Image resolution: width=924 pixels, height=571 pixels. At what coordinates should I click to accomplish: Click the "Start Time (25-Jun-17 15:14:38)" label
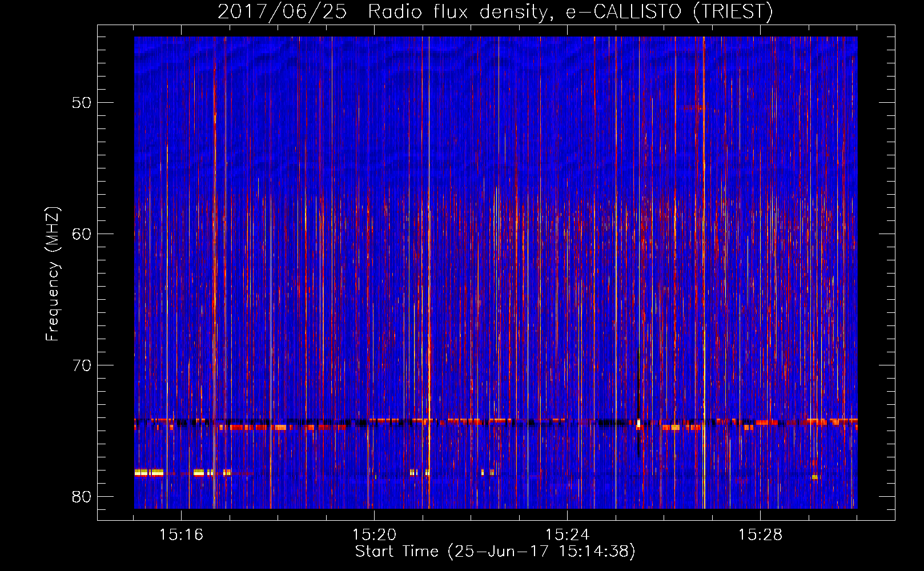(x=495, y=552)
